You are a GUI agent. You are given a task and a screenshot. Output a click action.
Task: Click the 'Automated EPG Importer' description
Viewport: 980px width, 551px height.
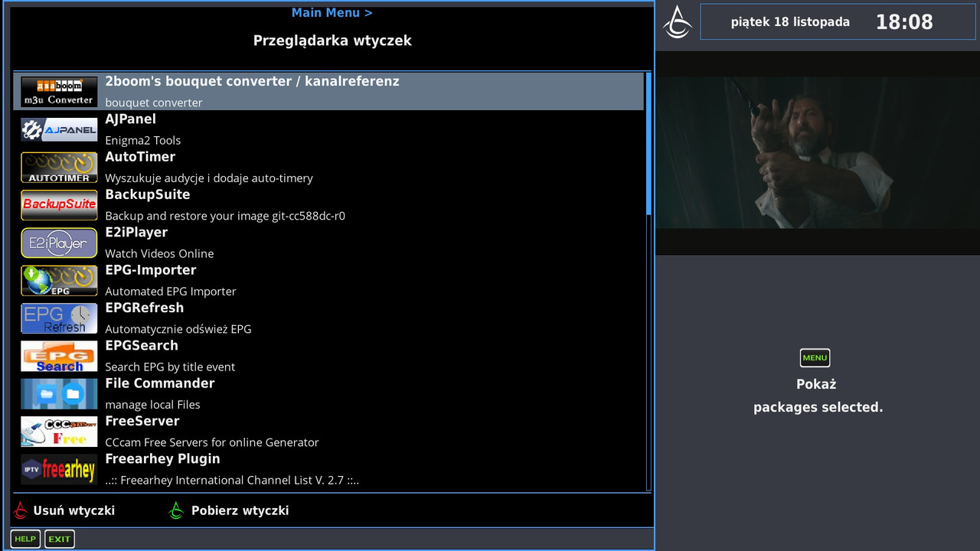170,292
